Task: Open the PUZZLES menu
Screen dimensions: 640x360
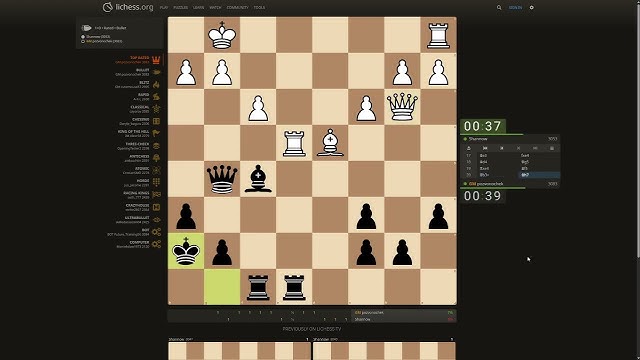Action: pos(180,7)
